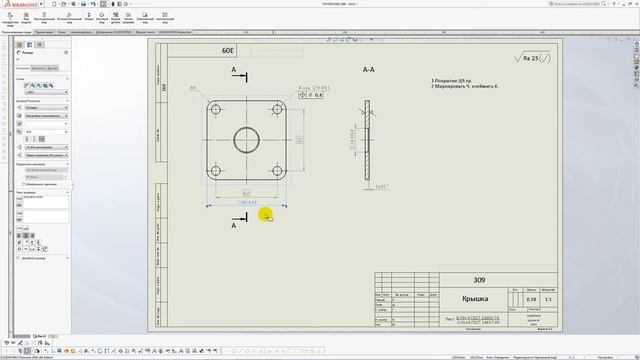Open ConfigurationManager tab icon
The height and width of the screenshot is (360, 640).
[40, 44]
